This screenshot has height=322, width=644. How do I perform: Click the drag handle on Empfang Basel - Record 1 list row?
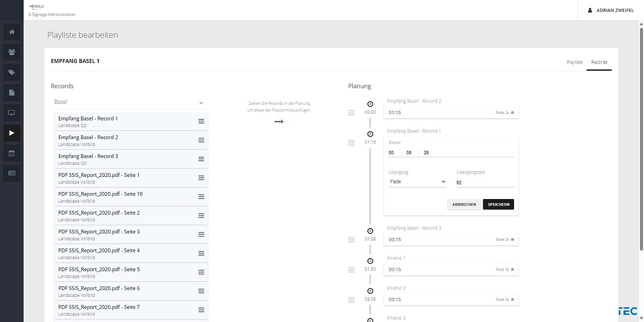[x=201, y=121]
